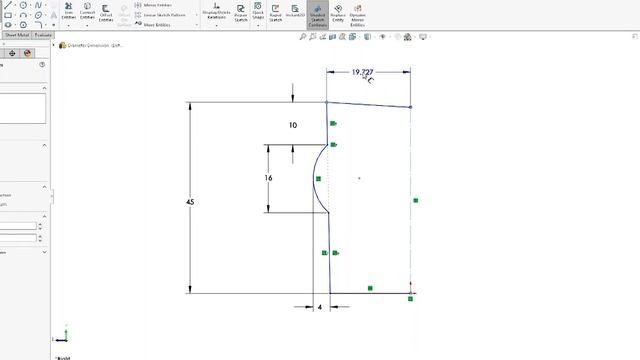Open the Move Entities dropdown arrow
This screenshot has height=360, width=640.
(x=196, y=25)
